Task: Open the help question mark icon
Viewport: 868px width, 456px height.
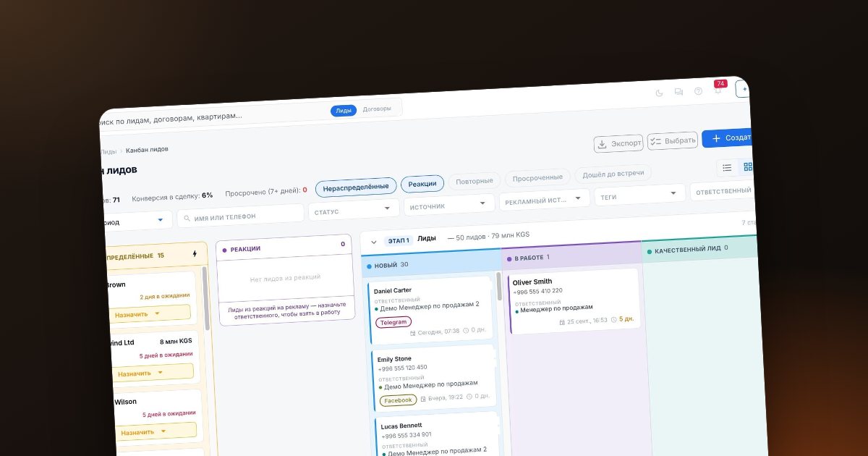Action: (698, 91)
